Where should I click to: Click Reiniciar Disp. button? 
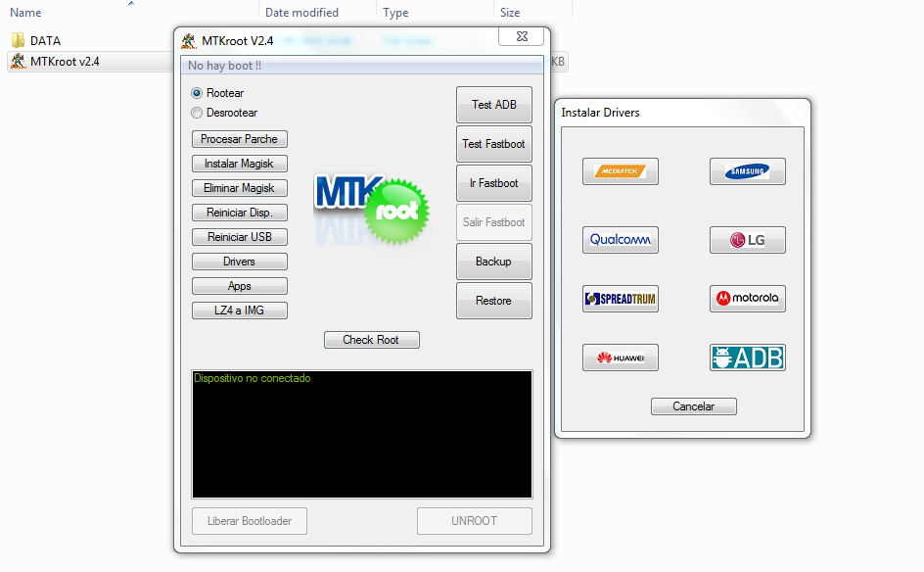pyautogui.click(x=239, y=213)
